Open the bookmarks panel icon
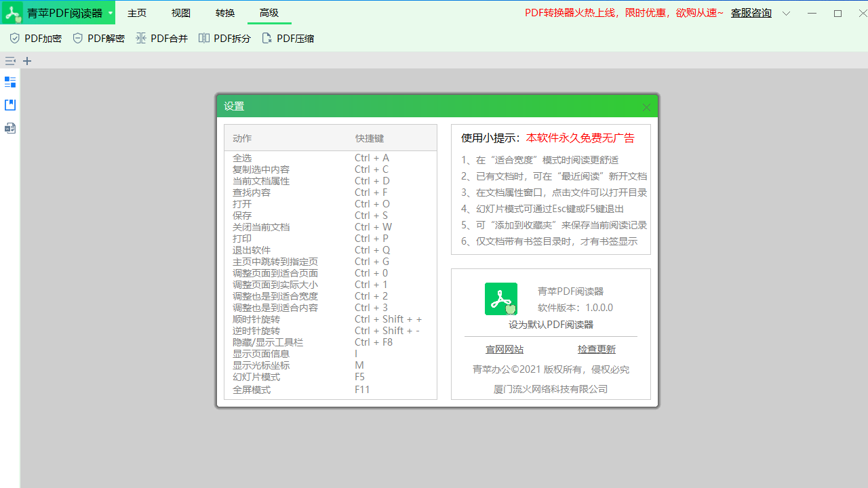This screenshot has height=488, width=868. [9, 104]
